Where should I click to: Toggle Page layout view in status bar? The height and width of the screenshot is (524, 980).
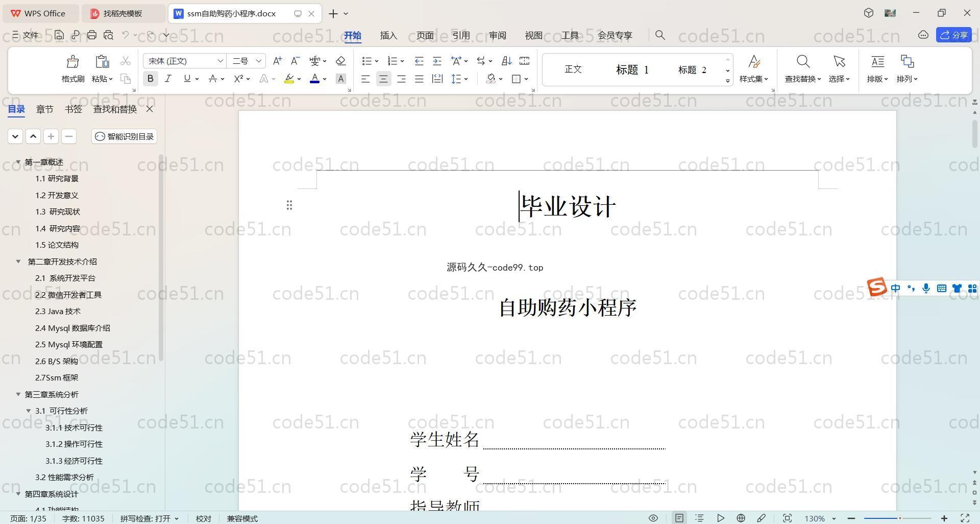tap(679, 518)
